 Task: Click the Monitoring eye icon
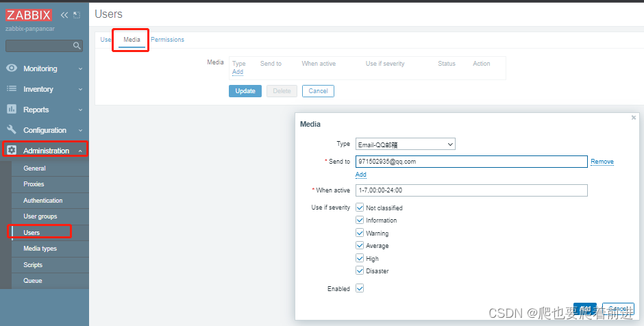pos(12,68)
